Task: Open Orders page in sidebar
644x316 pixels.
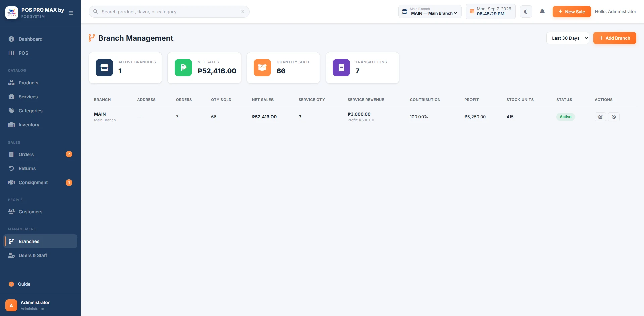Action: pos(40,154)
